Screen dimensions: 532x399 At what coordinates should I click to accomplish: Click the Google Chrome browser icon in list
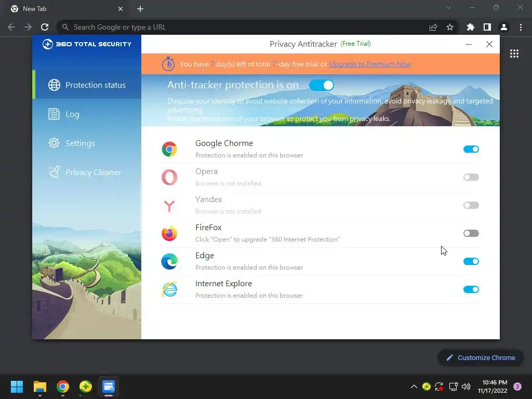[169, 149]
